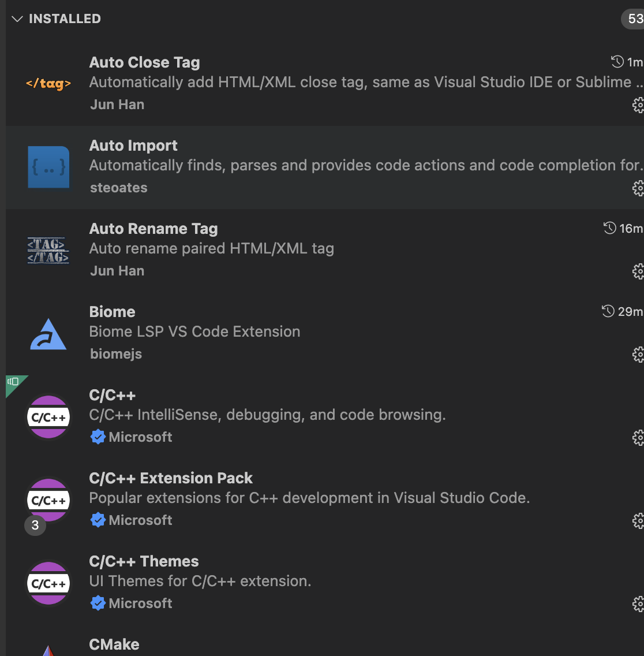
Task: Click the INSTALLED section header label
Action: 65,19
